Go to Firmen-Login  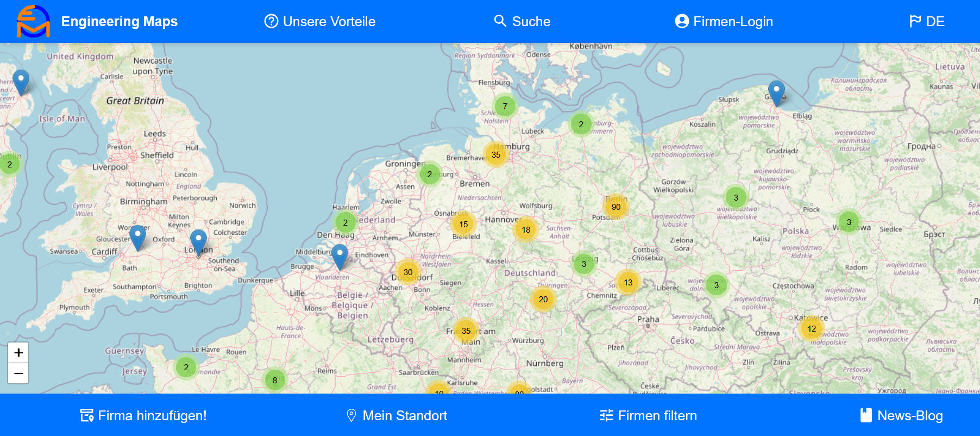(724, 21)
